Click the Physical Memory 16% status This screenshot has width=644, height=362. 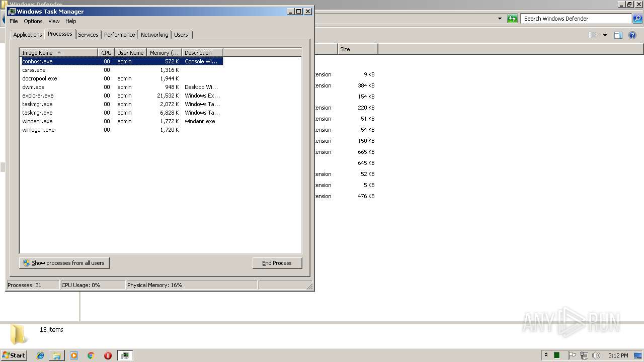point(191,285)
